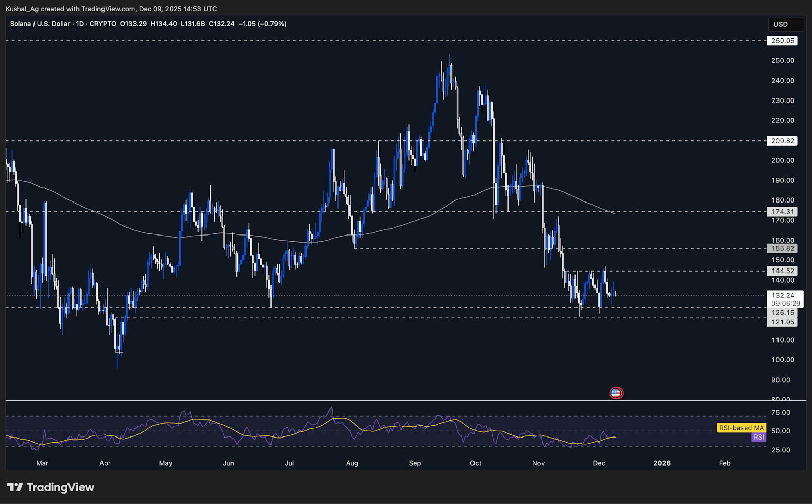Click the USD currency badge top-right
This screenshot has height=504, width=812.
(x=786, y=24)
